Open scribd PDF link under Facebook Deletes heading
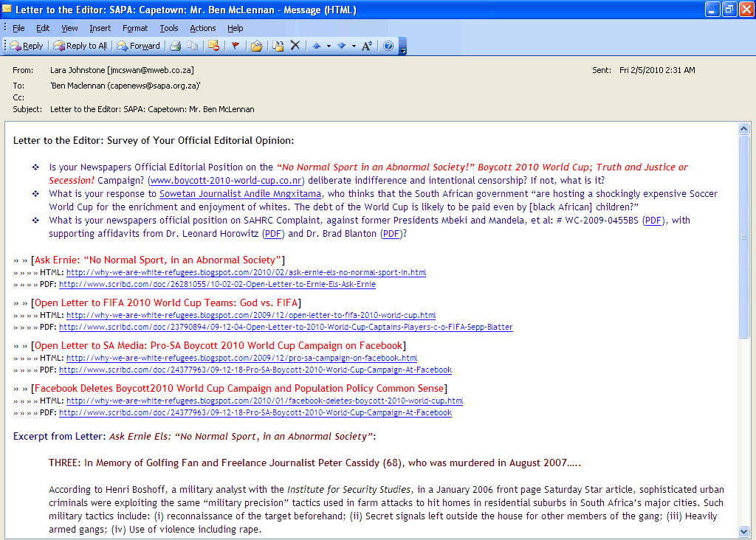Image resolution: width=756 pixels, height=540 pixels. (255, 413)
